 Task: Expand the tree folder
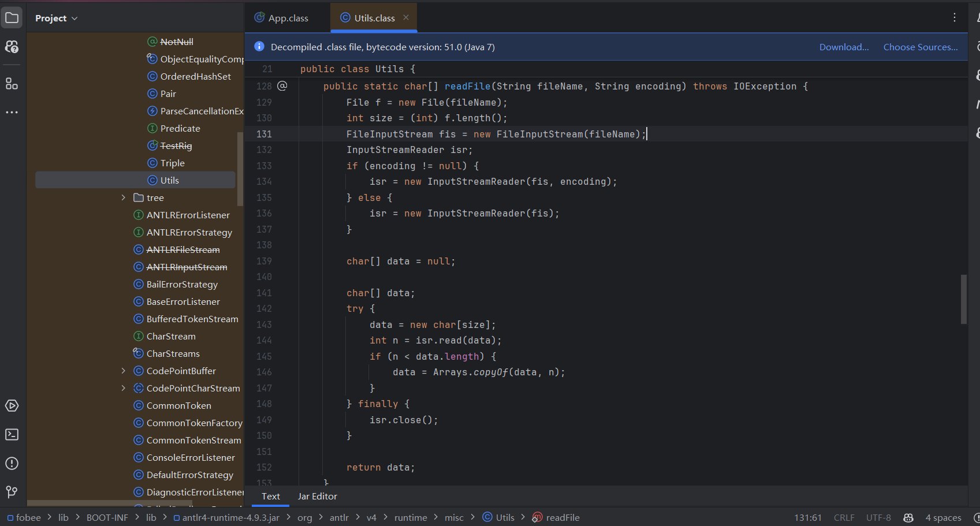coord(123,197)
